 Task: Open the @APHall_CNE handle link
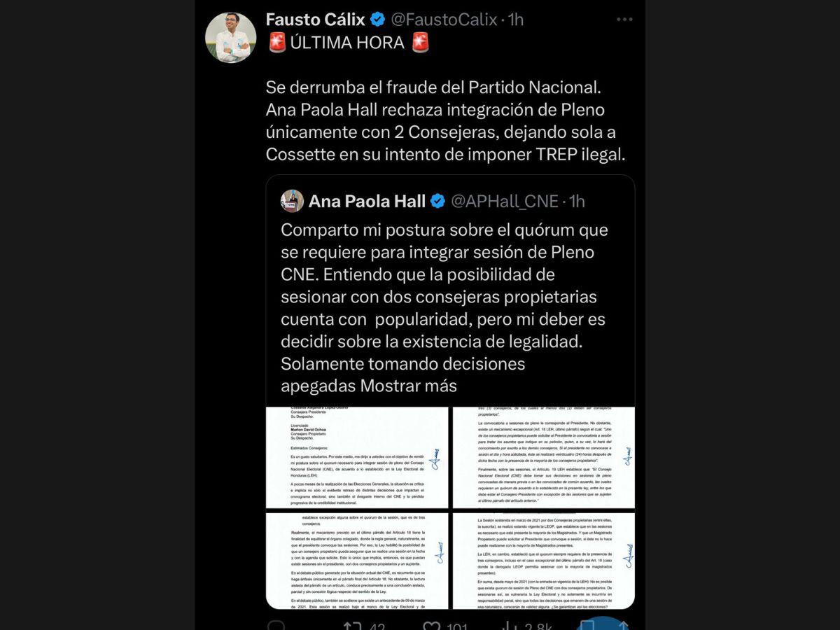click(x=504, y=202)
